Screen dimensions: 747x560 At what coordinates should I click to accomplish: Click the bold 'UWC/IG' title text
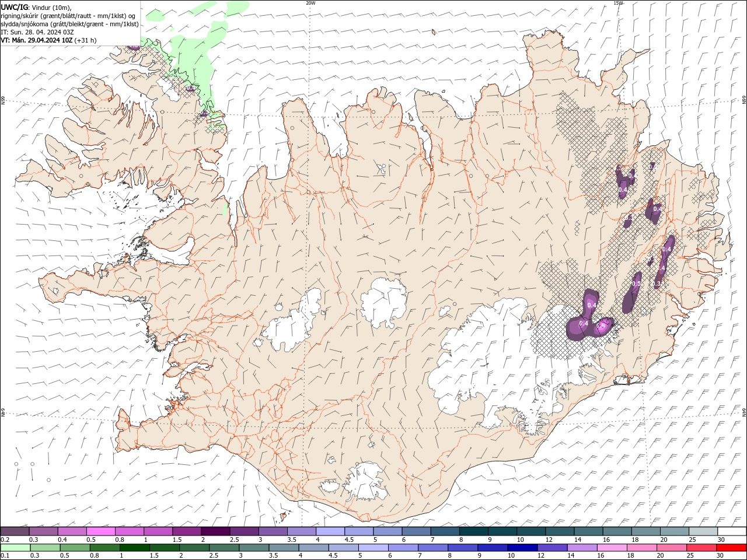click(x=14, y=7)
